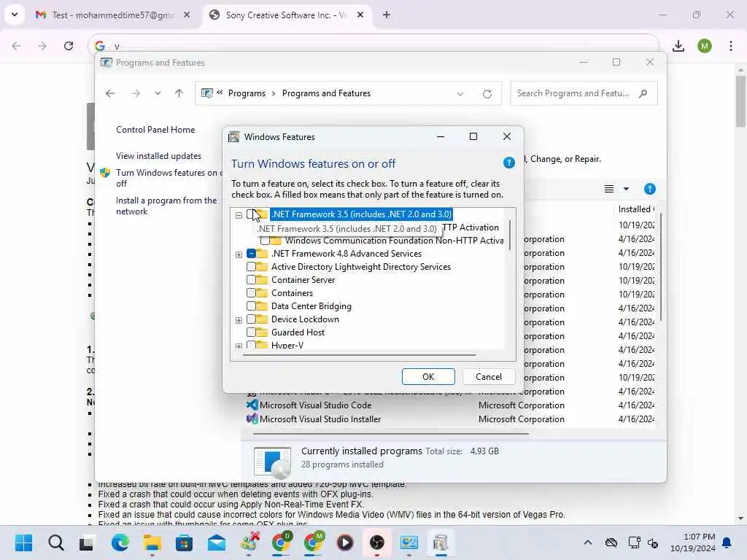Open Install a program from the network
The height and width of the screenshot is (560, 747).
pyautogui.click(x=166, y=206)
